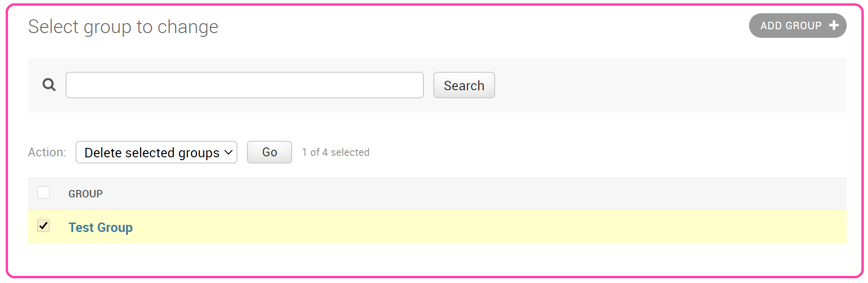Click the 'Action:' label

47,153
